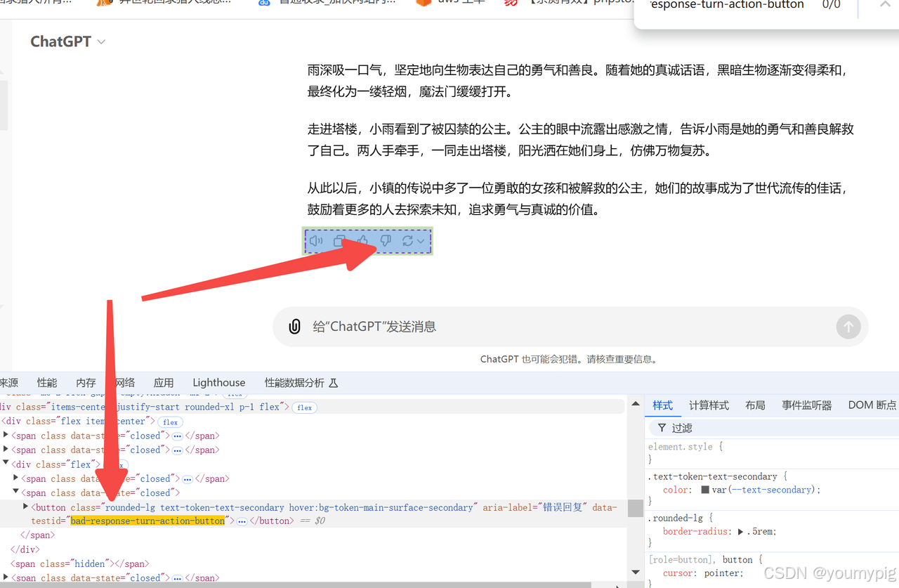The image size is (899, 588).
Task: Focus the 给“ChatGPT”发送消息 message input
Action: click(x=569, y=327)
